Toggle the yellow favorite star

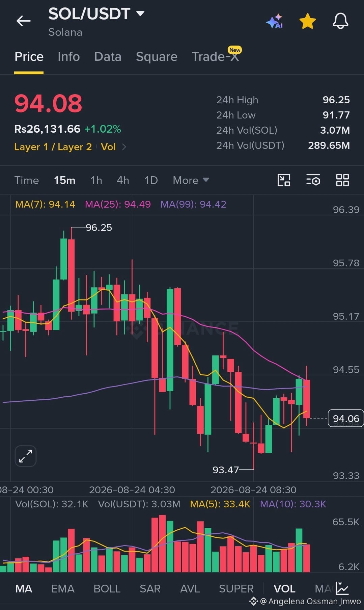(x=308, y=21)
